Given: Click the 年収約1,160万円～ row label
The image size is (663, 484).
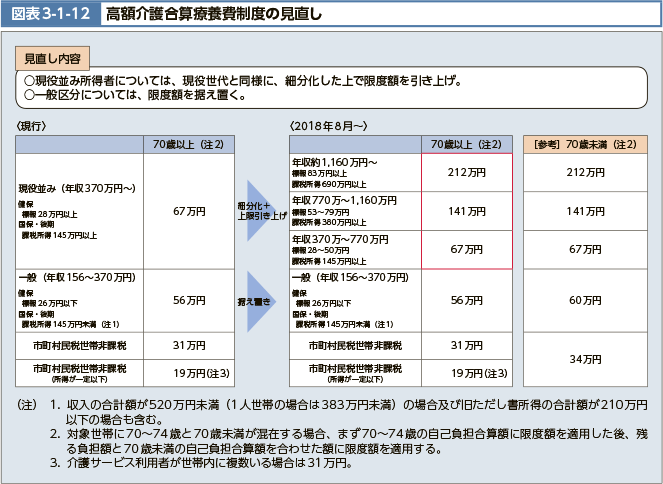Looking at the screenshot, I should pyautogui.click(x=334, y=162).
